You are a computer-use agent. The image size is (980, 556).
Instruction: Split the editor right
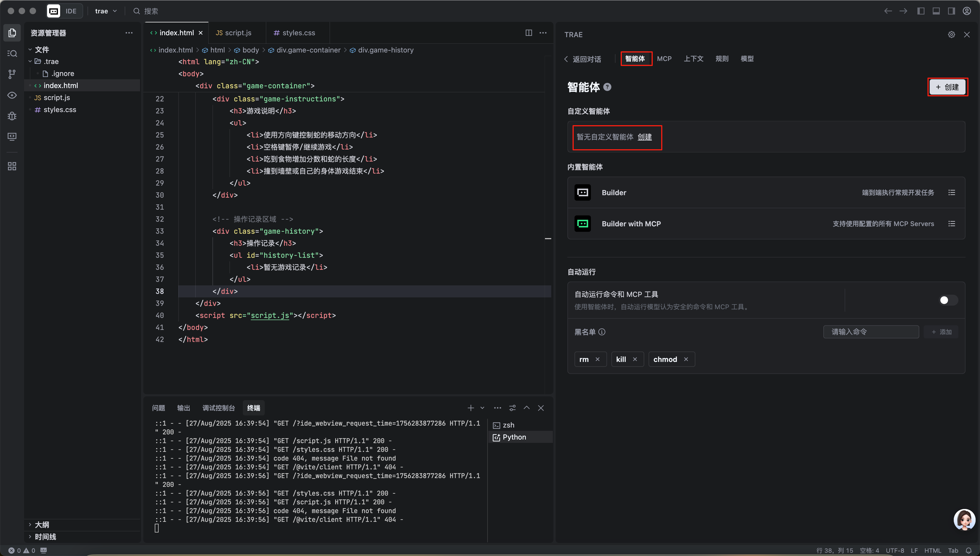point(529,33)
